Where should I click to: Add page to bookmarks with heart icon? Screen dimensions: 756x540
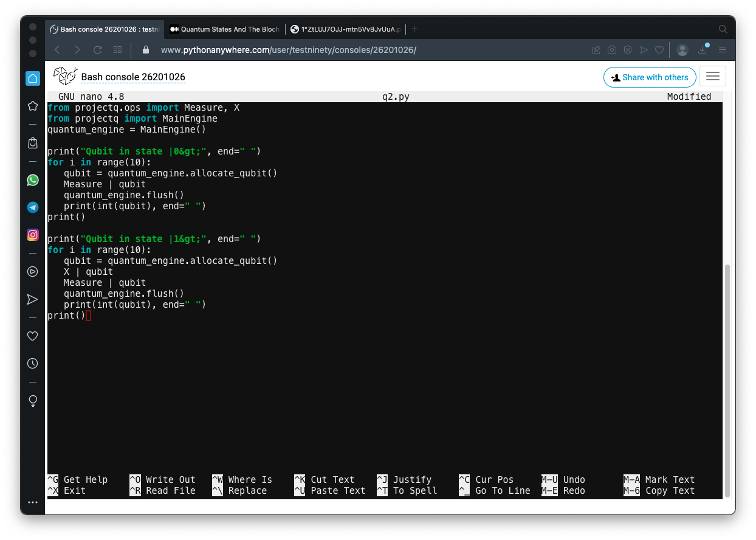(659, 50)
